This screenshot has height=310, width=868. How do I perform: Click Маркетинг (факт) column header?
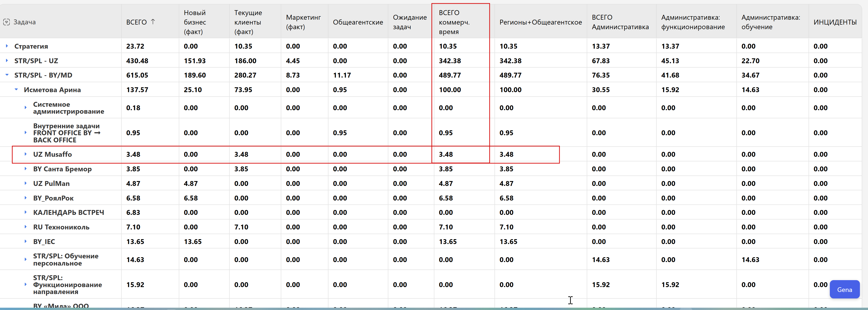(303, 22)
